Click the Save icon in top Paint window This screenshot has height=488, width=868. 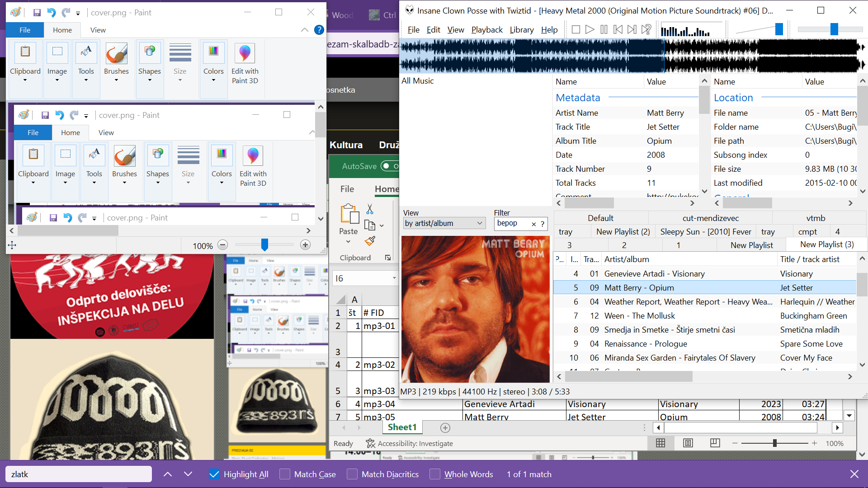[37, 13]
